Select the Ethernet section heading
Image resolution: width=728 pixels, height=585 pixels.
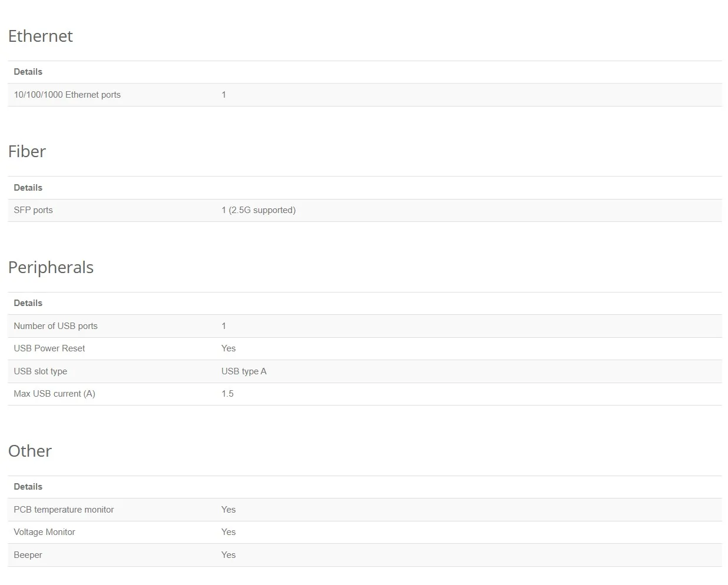(x=40, y=36)
